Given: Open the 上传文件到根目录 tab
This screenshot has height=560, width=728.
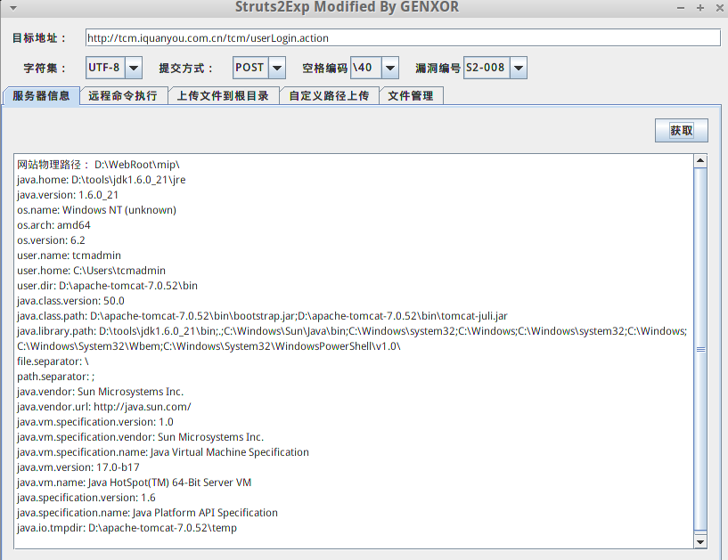Looking at the screenshot, I should 224,95.
